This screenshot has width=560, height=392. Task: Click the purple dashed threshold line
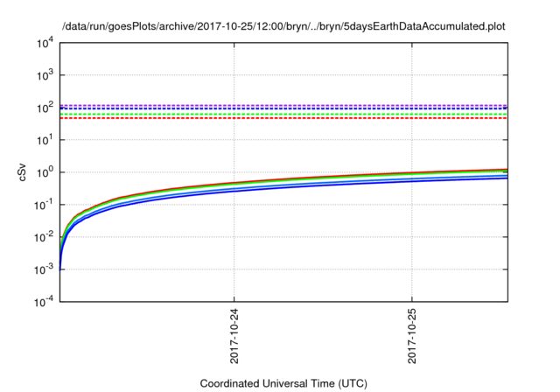[x=283, y=105]
